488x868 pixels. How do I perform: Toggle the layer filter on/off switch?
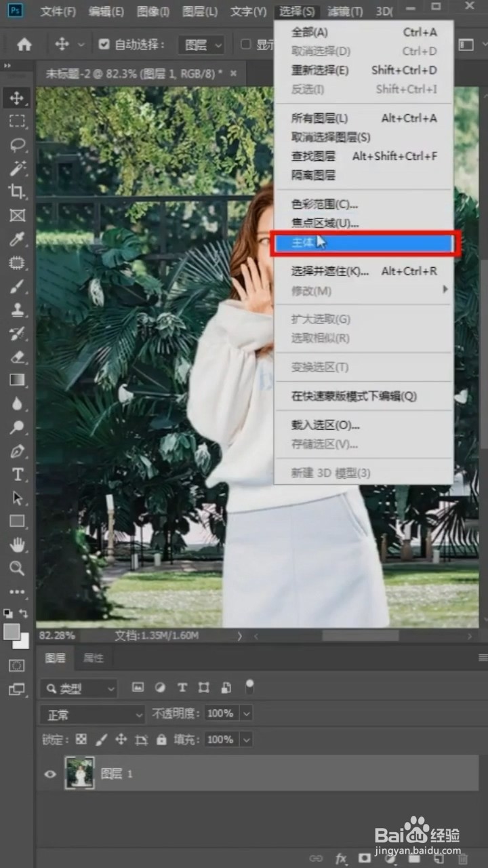[x=249, y=687]
